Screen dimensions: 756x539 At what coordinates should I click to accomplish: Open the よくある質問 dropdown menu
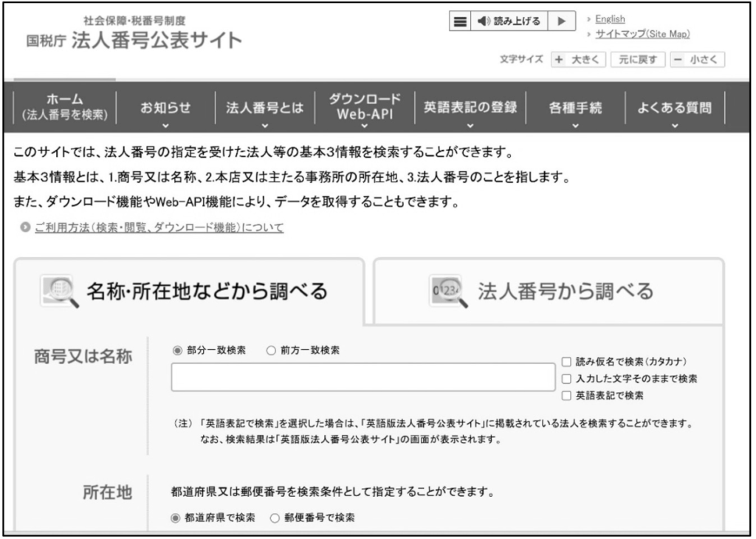(675, 109)
